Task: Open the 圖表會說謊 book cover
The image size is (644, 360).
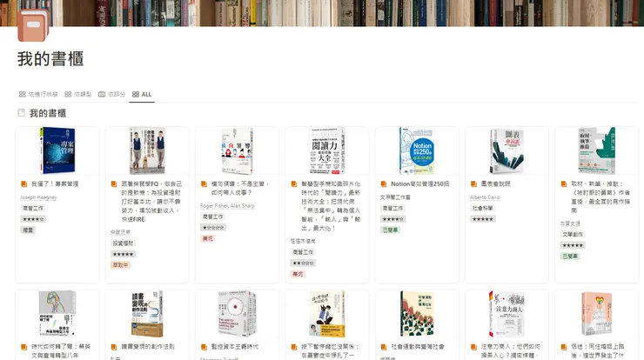Action: [x=506, y=150]
